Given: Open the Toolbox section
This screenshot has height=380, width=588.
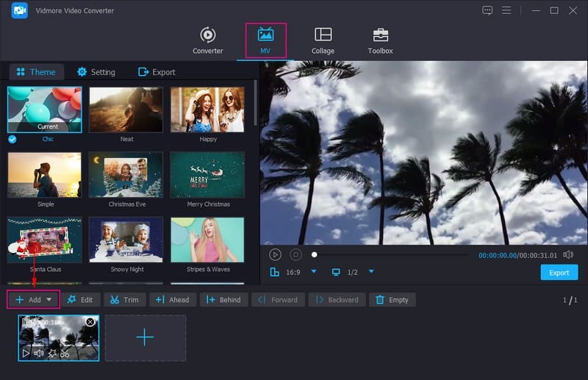Looking at the screenshot, I should pyautogui.click(x=380, y=40).
